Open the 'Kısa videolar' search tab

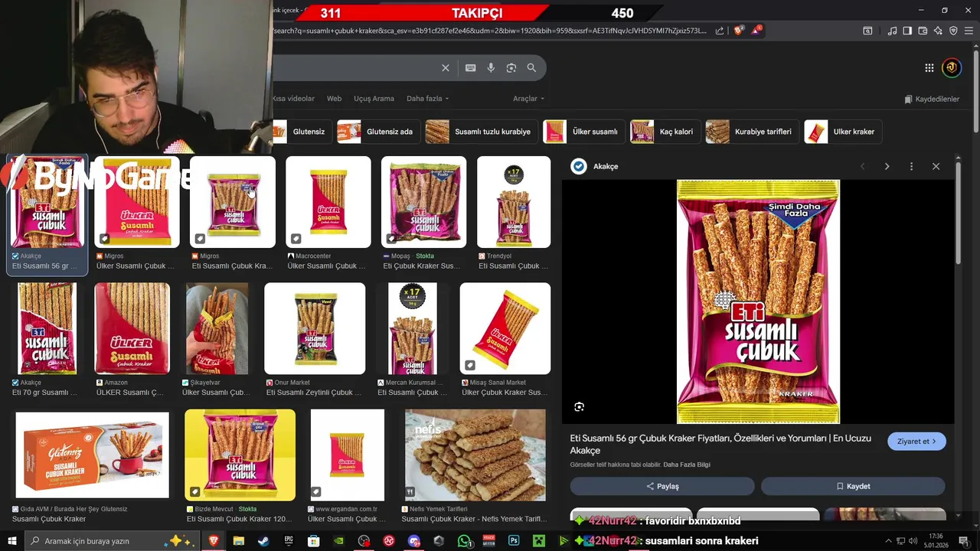click(x=293, y=99)
